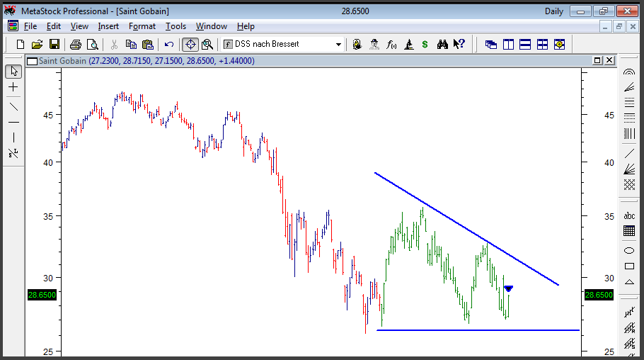Select the diagonal trendline tool at left
Image resolution: width=644 pixels, height=360 pixels.
point(13,106)
